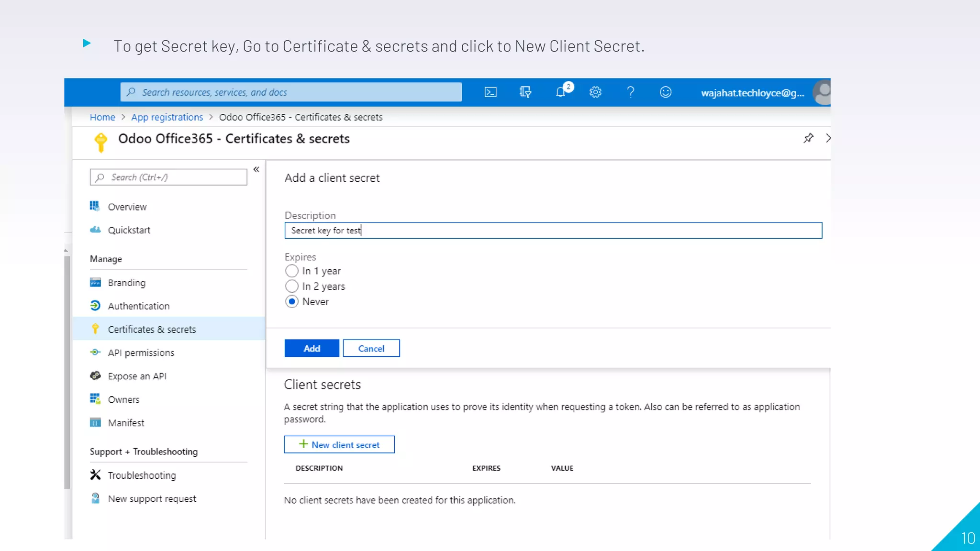Click Certificates & secrets sidebar label
Viewport: 980px width, 551px height.
(x=152, y=329)
